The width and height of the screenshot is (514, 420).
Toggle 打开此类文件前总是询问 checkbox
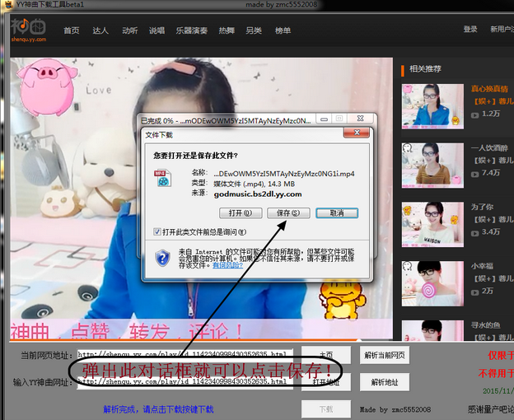tap(157, 232)
